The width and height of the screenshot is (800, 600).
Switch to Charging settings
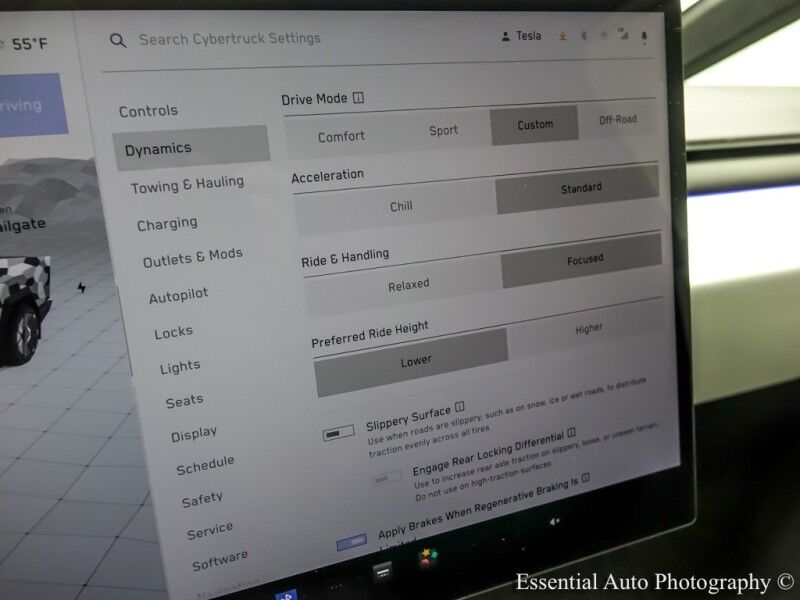(x=167, y=224)
